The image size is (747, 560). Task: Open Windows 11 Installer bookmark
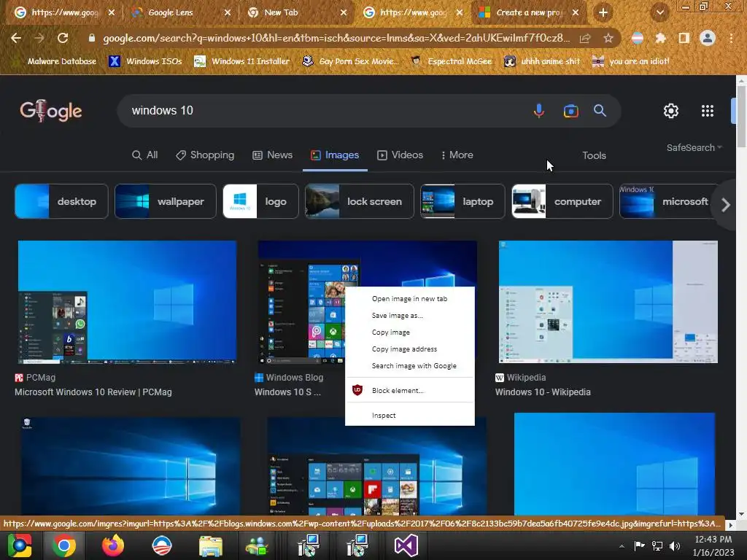click(242, 61)
